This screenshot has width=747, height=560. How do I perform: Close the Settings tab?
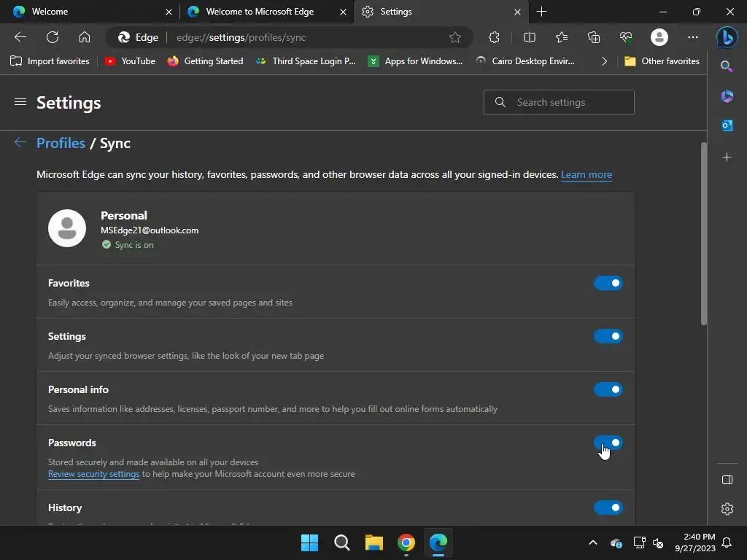[517, 12]
